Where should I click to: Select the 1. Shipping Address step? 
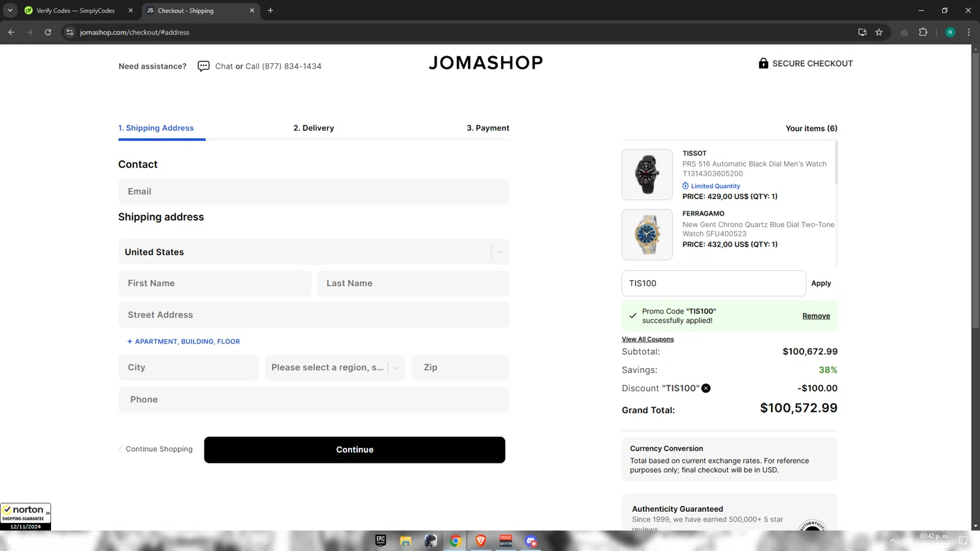[x=156, y=128]
